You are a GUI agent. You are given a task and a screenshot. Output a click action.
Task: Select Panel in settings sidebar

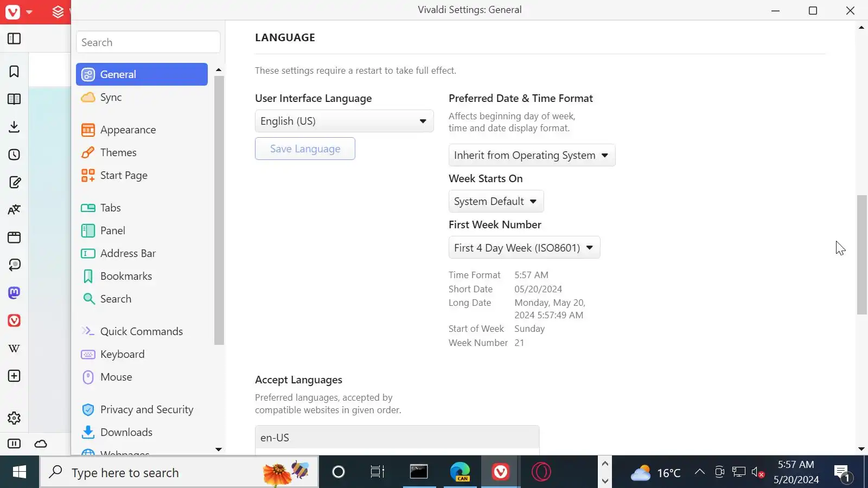[142, 230]
